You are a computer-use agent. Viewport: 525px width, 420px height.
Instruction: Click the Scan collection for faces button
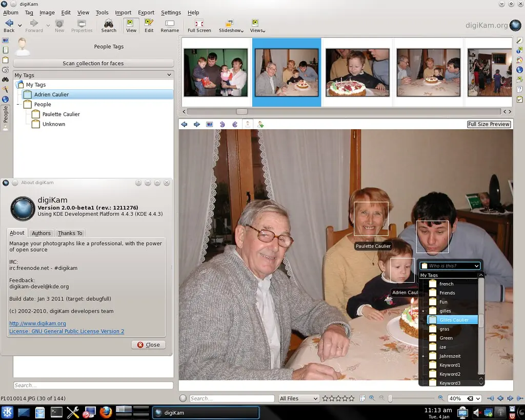pos(93,63)
